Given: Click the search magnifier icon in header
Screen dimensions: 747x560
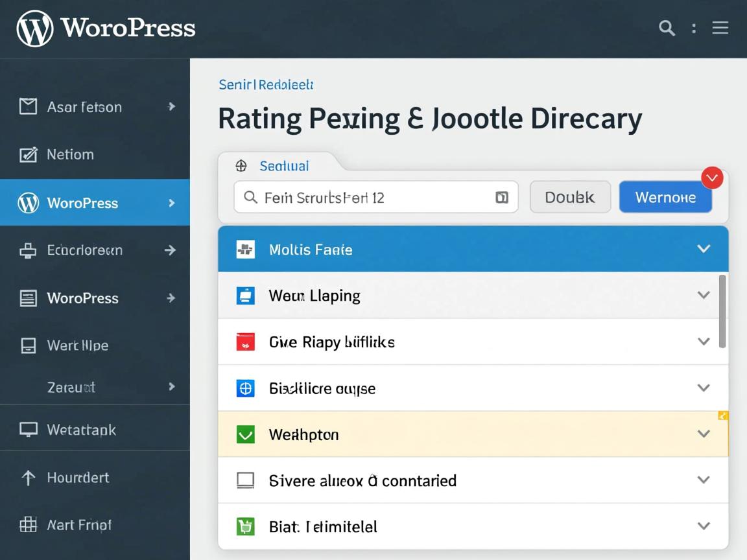Looking at the screenshot, I should [667, 28].
